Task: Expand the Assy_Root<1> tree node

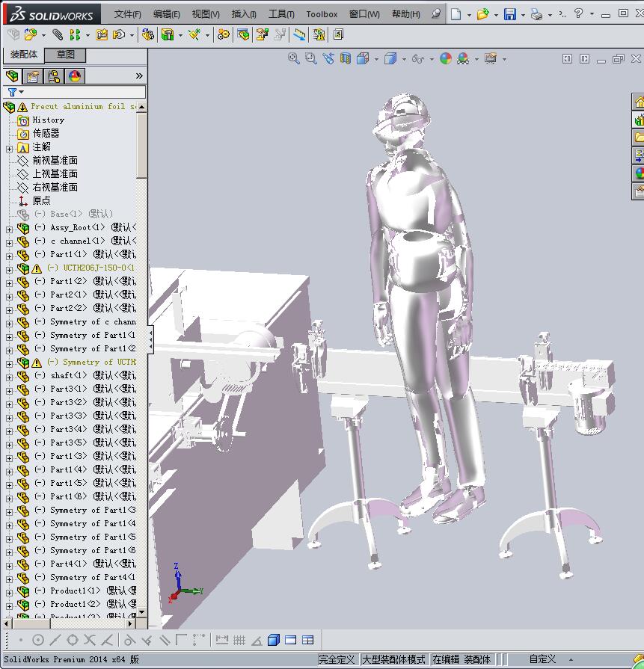Action: [x=9, y=228]
